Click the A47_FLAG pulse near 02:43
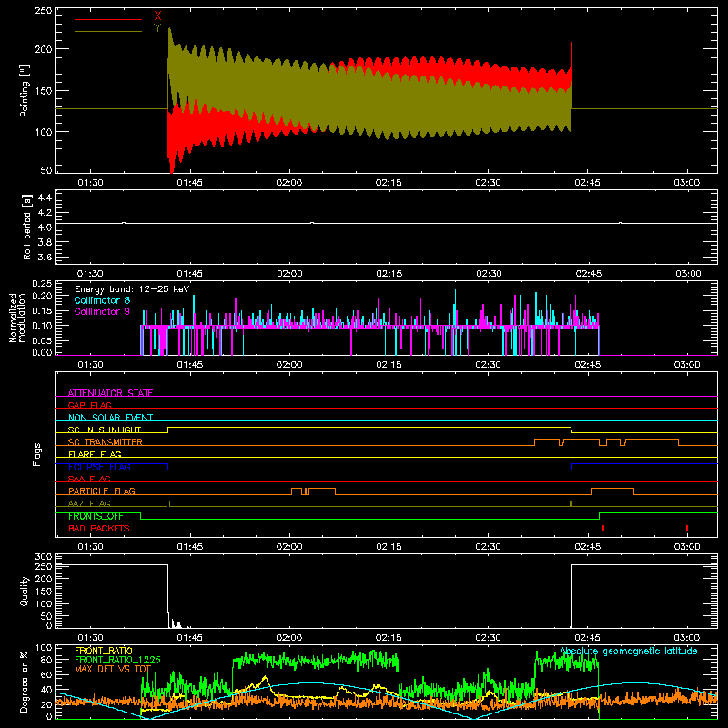This screenshot has width=728, height=728. [x=571, y=503]
